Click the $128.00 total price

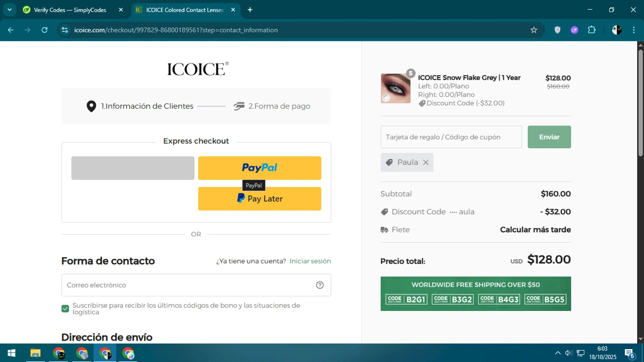[x=549, y=260]
